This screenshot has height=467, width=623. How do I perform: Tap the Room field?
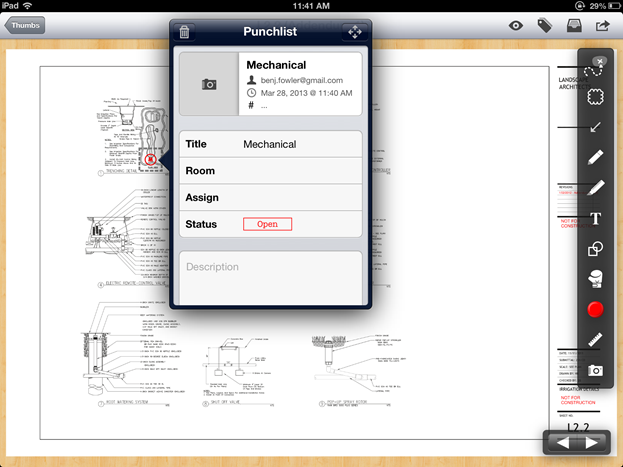[x=271, y=171]
